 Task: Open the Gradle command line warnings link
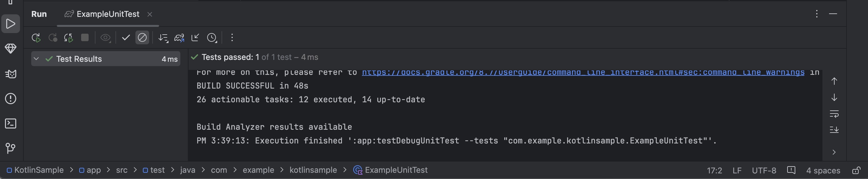coord(583,73)
